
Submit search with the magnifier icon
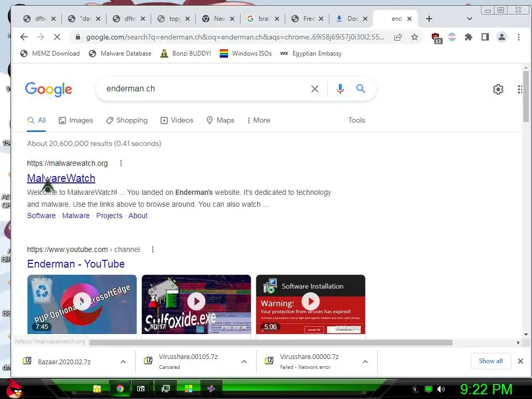point(361,89)
